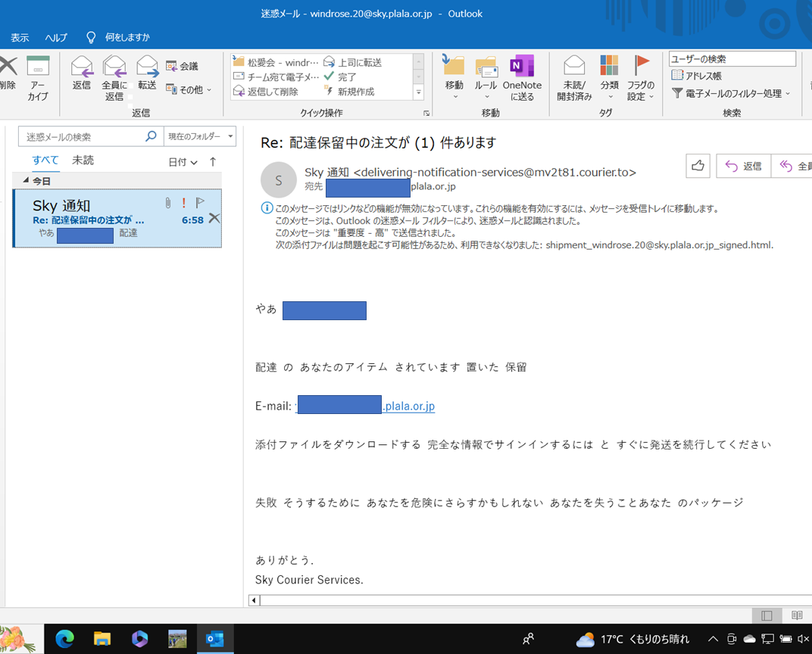Open the 表示 ribbon tab
Image resolution: width=812 pixels, height=654 pixels.
click(20, 38)
